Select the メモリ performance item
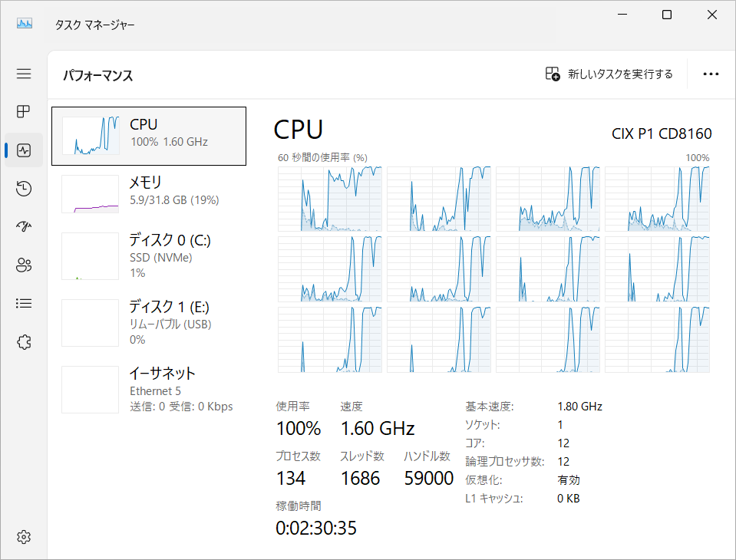736x560 pixels. pos(149,192)
